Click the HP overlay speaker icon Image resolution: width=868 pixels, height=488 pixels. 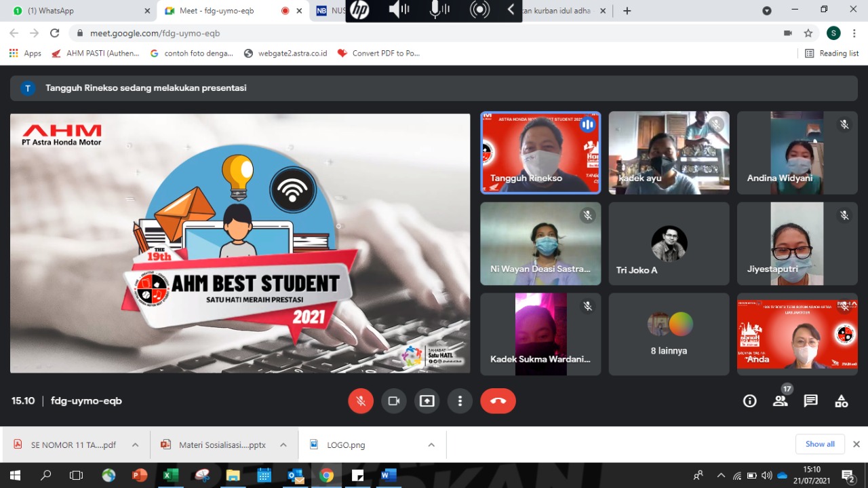point(399,10)
